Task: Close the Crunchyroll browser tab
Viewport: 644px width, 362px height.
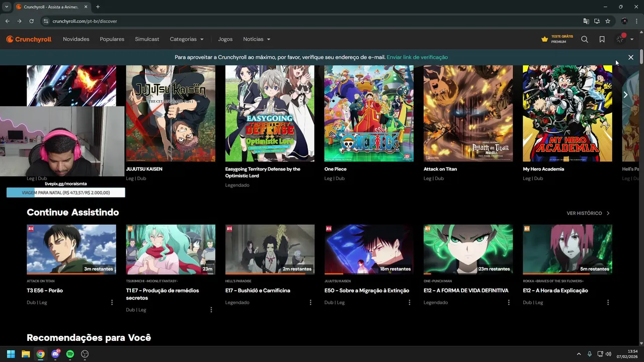Action: tap(86, 7)
